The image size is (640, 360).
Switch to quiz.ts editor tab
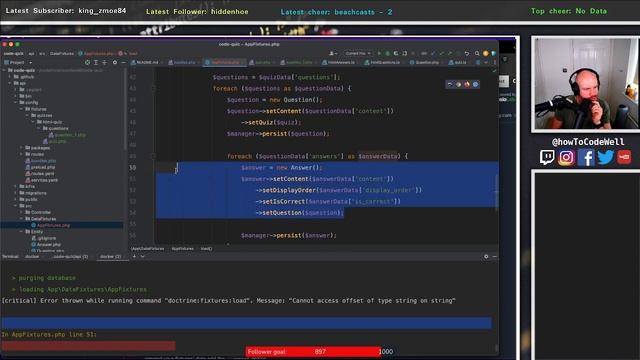[458, 62]
